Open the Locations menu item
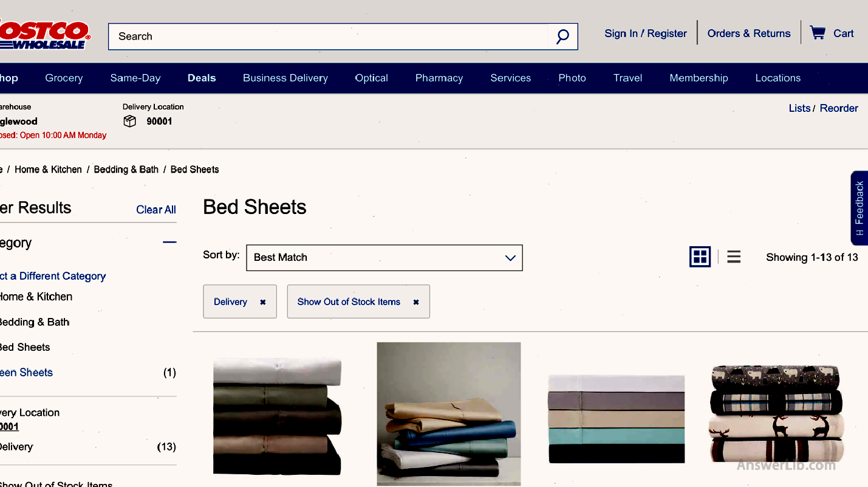This screenshot has height=487, width=868. click(x=778, y=78)
